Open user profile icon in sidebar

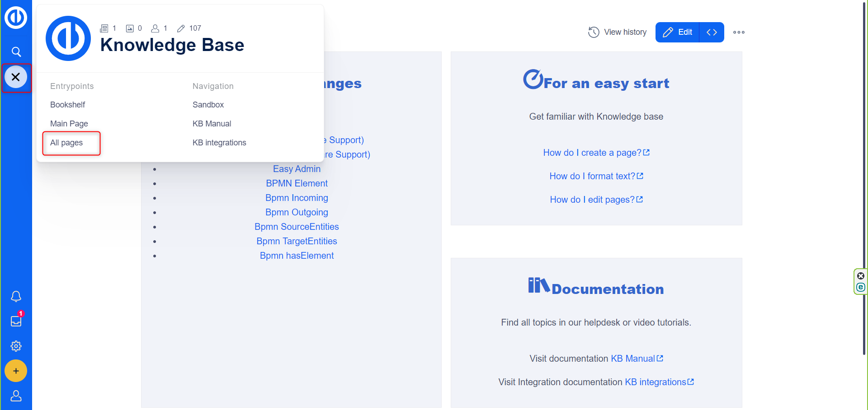16,396
